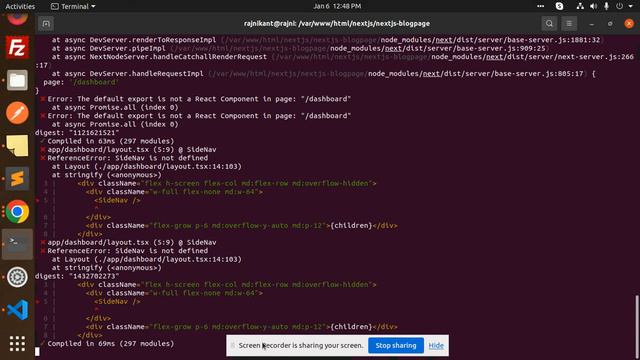Image resolution: width=640 pixels, height=360 pixels.
Task: Open new terminal tab button
Action: 46,24
